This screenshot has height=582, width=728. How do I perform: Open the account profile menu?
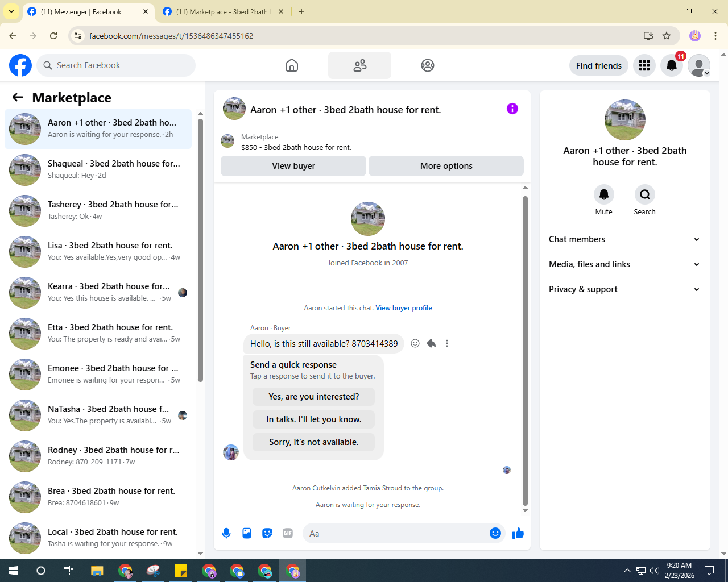(x=699, y=65)
